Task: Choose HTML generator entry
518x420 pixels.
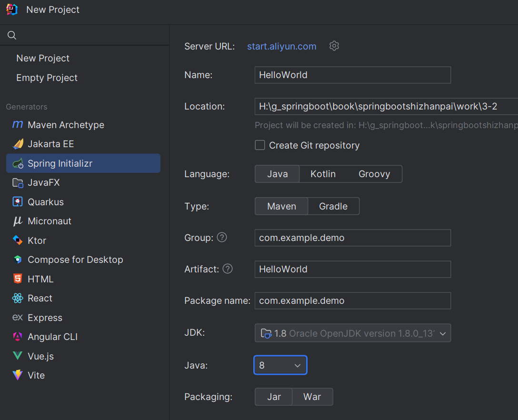Action: tap(83, 279)
